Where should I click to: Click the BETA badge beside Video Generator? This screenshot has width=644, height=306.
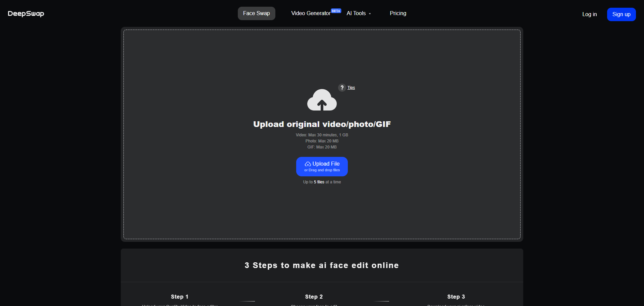(x=336, y=11)
